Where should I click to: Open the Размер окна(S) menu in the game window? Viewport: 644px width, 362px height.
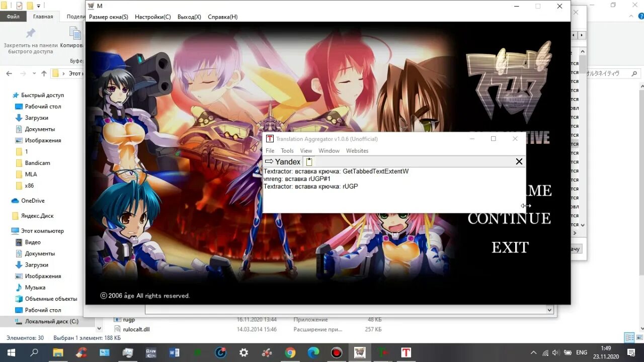tap(108, 17)
